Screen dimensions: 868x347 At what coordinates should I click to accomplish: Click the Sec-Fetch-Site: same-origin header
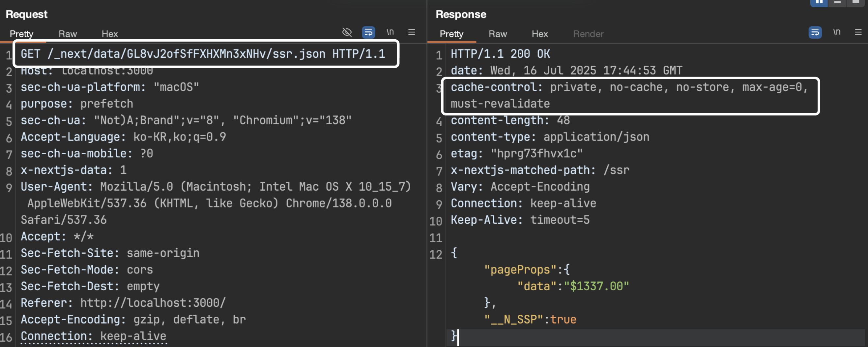coord(110,253)
